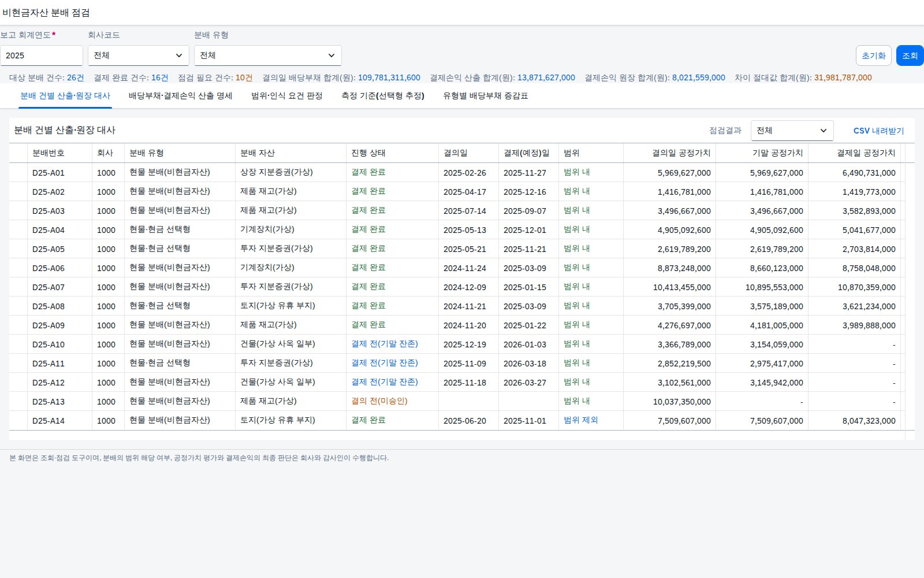This screenshot has height=578, width=924.
Task: Click the 초기화 button
Action: coord(874,55)
